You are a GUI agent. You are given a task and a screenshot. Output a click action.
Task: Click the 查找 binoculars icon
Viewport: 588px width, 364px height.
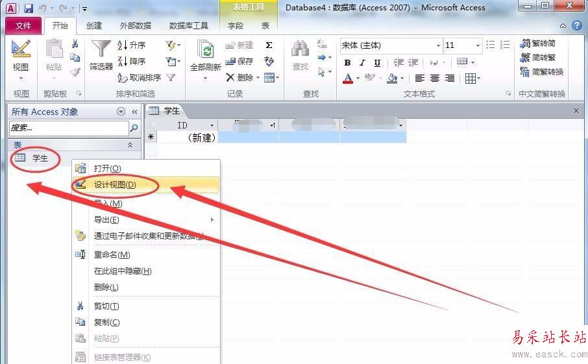300,49
